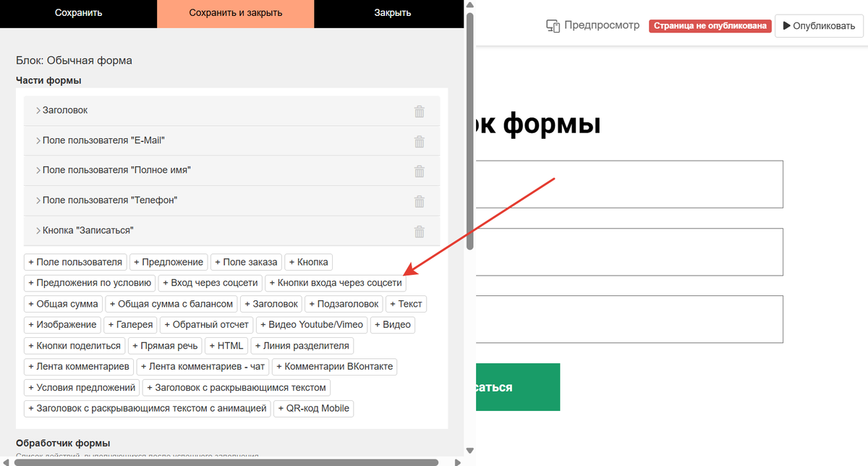
Task: Click second input field in form preview
Action: click(629, 252)
